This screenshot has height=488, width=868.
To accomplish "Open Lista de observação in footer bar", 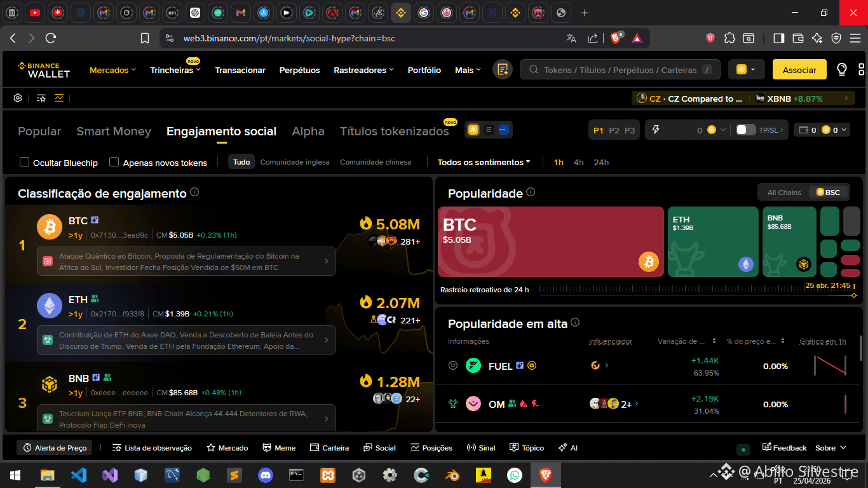I will click(152, 448).
